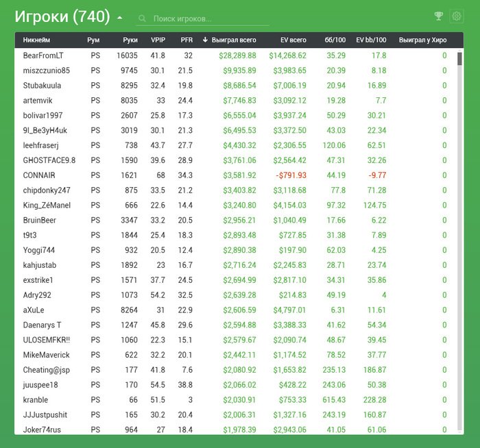Viewport: 480px width, 448px height.
Task: Sort by Выиграл всего column header
Action: tap(234, 40)
